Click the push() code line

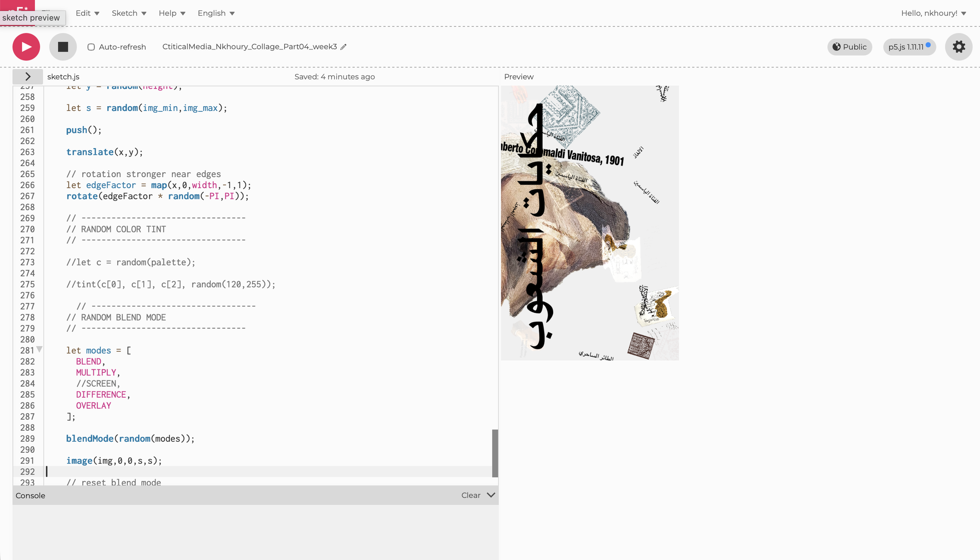coord(83,130)
